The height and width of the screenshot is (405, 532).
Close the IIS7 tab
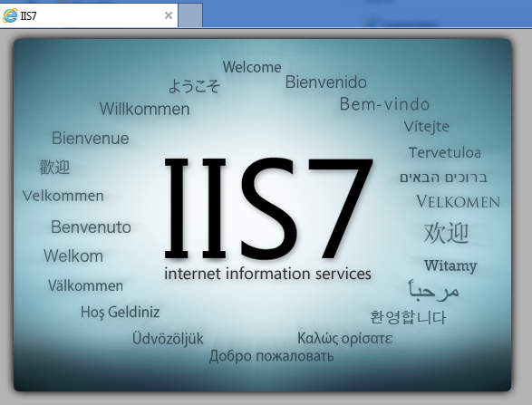pyautogui.click(x=169, y=15)
